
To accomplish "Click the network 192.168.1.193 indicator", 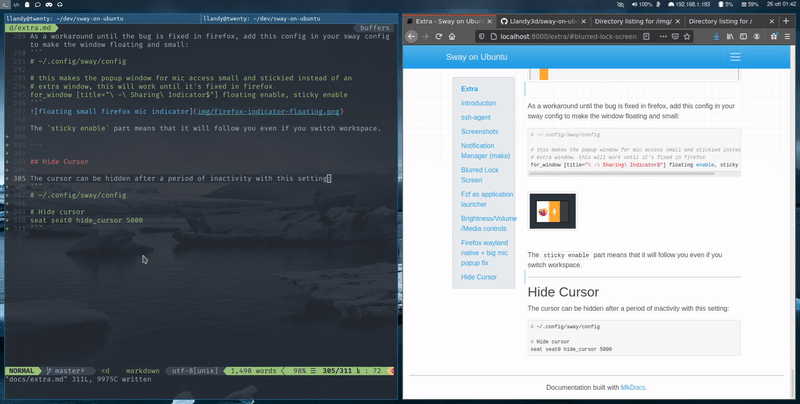I will pos(689,4).
